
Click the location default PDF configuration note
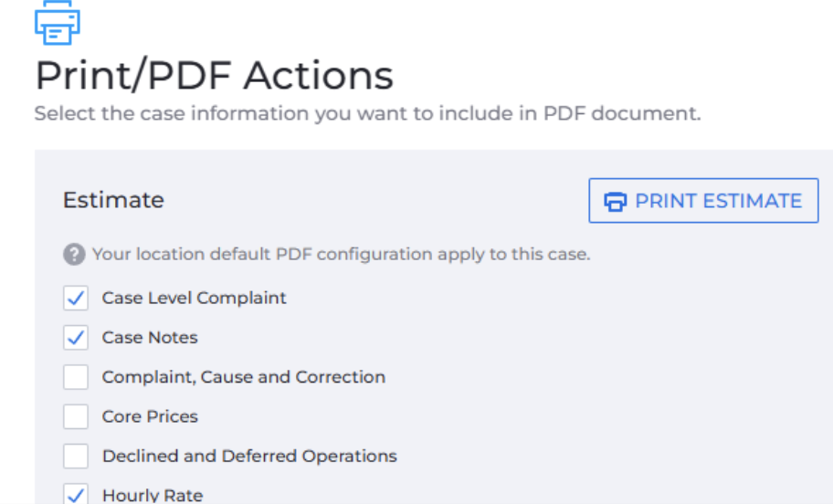pos(341,255)
